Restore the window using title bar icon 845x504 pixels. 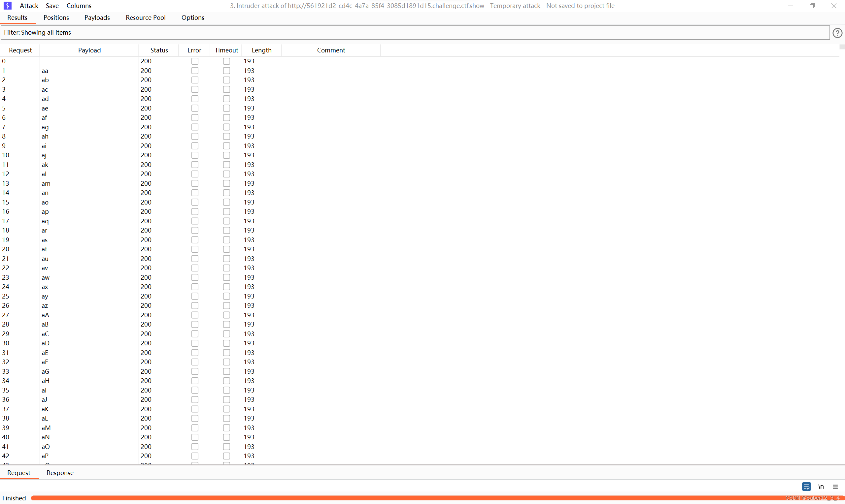(x=812, y=6)
